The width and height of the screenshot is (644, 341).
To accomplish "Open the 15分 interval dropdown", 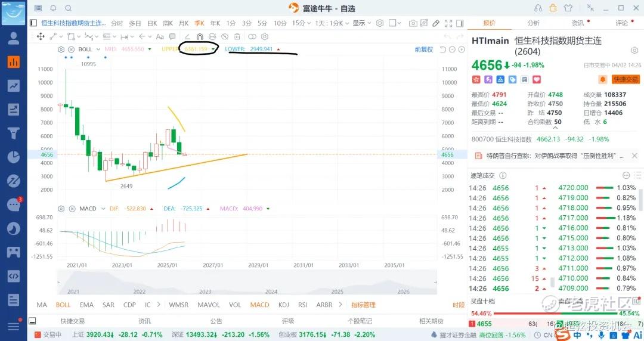I will [x=301, y=23].
